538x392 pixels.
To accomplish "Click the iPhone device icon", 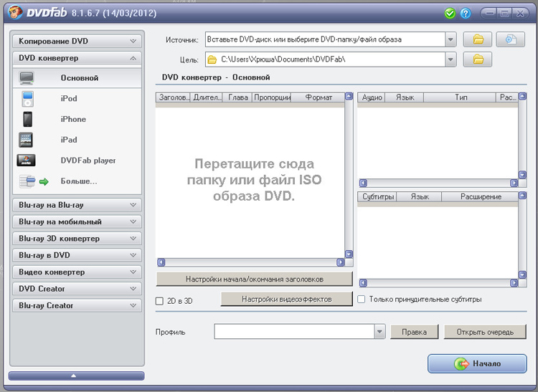I will pyautogui.click(x=27, y=119).
